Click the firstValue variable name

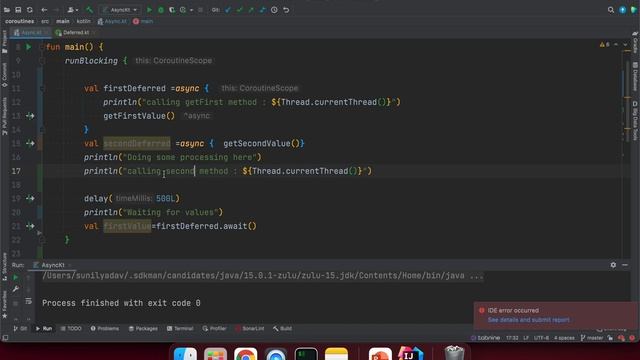click(127, 226)
